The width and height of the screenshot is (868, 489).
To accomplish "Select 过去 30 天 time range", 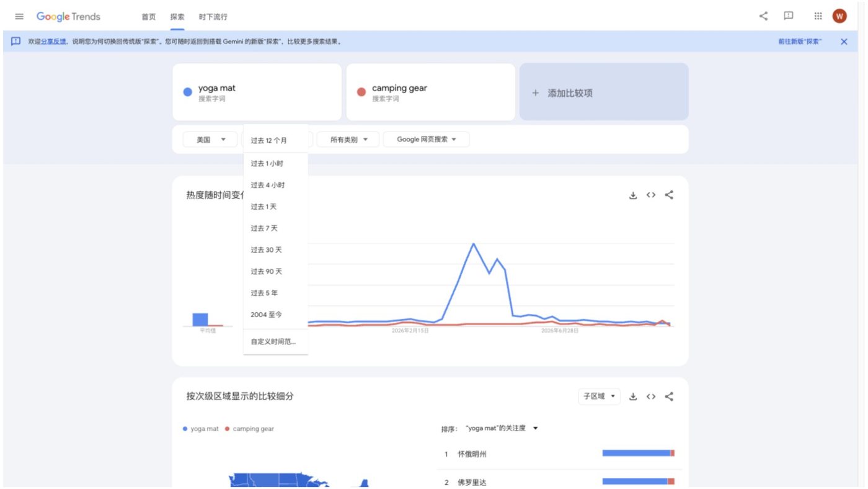I will (x=275, y=250).
